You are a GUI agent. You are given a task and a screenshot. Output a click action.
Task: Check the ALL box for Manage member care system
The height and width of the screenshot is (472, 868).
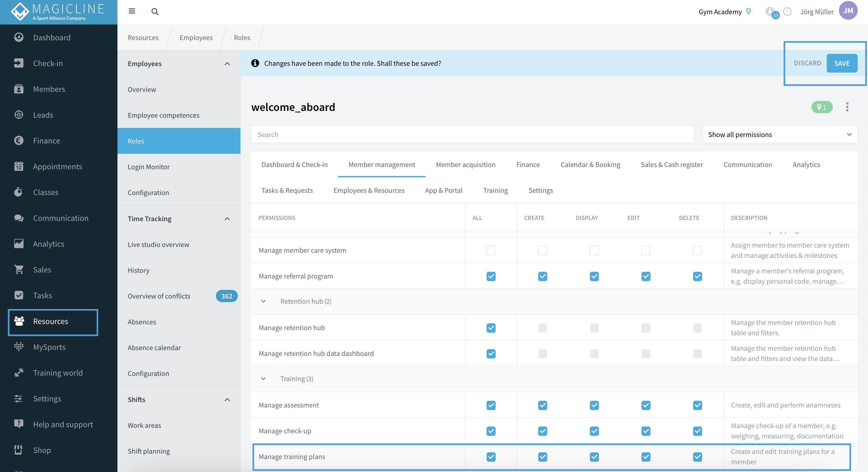click(x=491, y=251)
